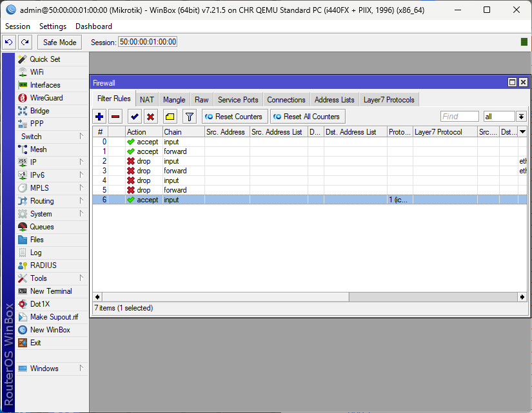Select rule 0 accept input row
Viewport: 532px width, 413px height.
pyautogui.click(x=310, y=142)
